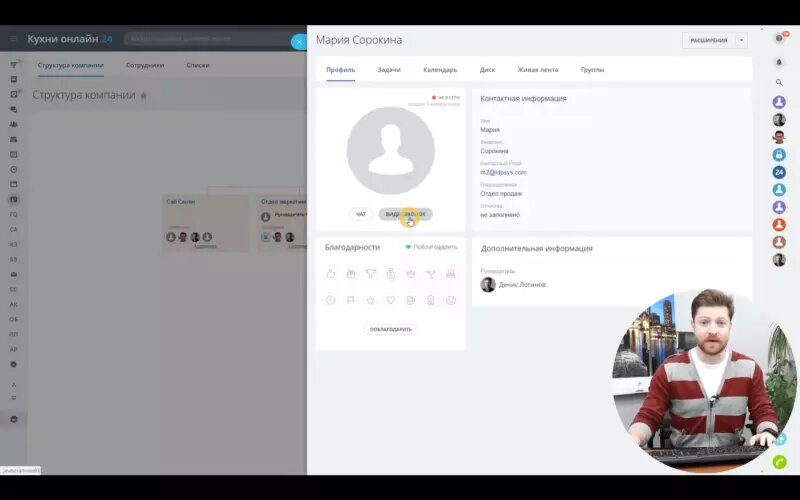Click the Отдел продаж department value
The image size is (800, 500).
pyautogui.click(x=501, y=194)
